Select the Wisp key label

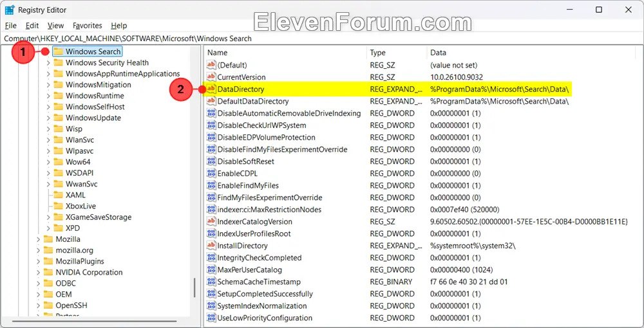[x=74, y=129]
